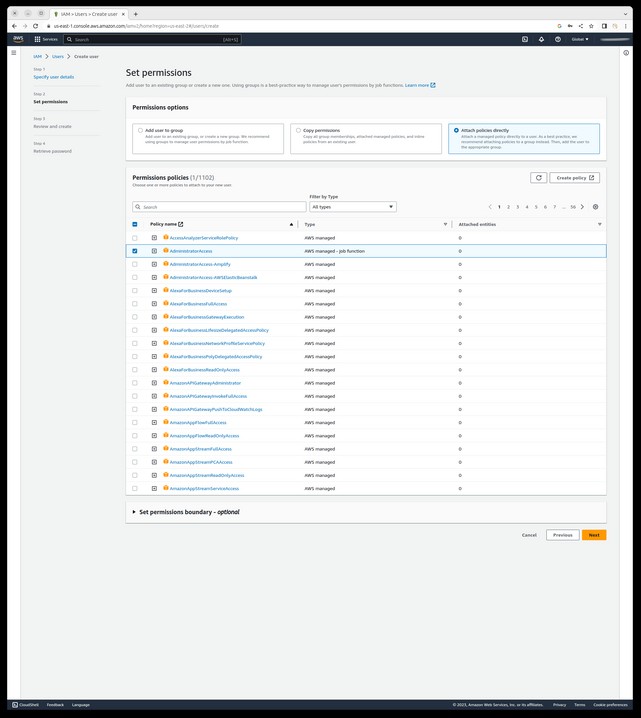Select Attach policies directly option
Image resolution: width=641 pixels, height=718 pixels.
[x=456, y=131]
